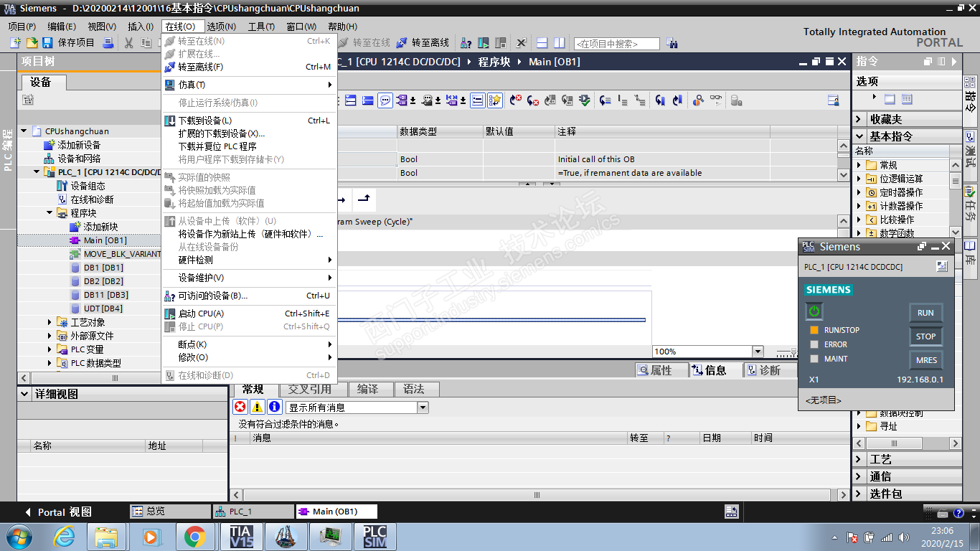Click the horizontal editor split icon
Viewport: 980px width, 551px height.
tap(542, 43)
